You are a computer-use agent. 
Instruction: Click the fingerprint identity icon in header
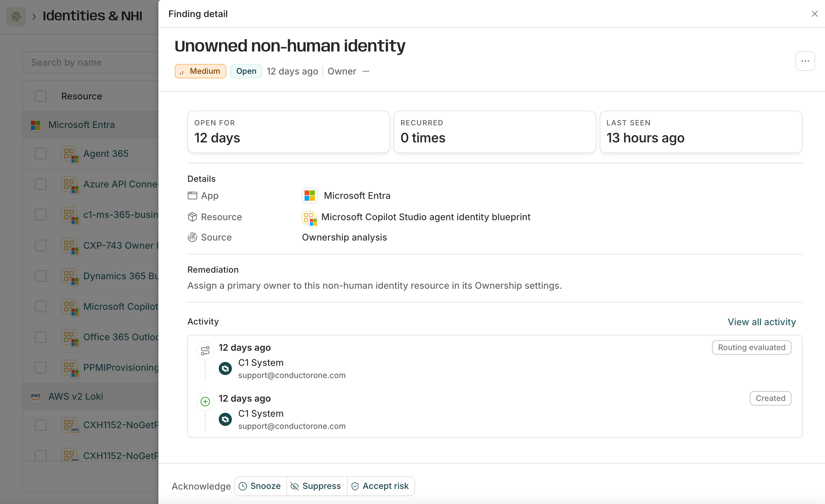[16, 16]
